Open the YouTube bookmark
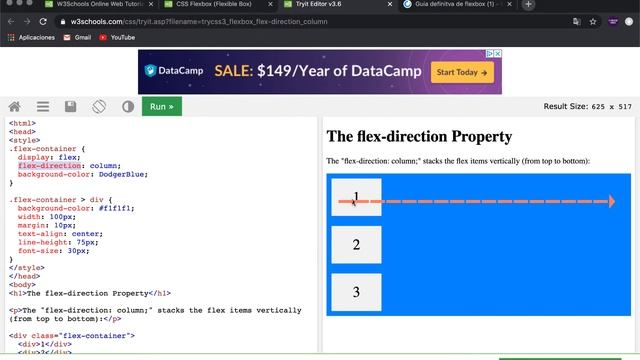Image resolution: width=640 pixels, height=360 pixels. 117,37
